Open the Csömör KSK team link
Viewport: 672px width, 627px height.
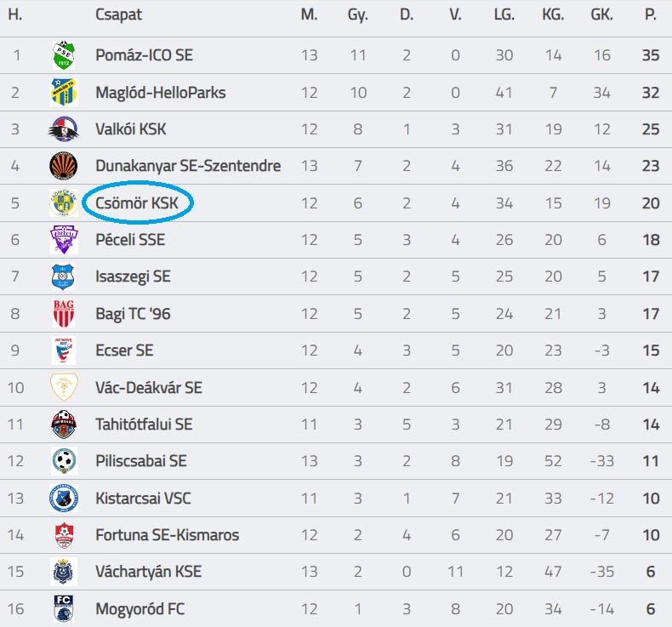tap(137, 202)
